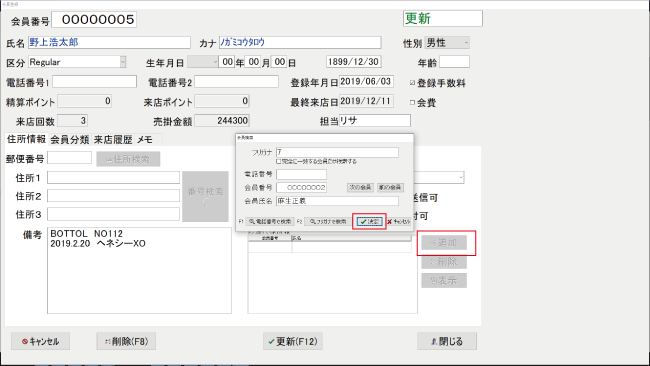
Task: Click the 表示 display button
Action: [x=444, y=281]
